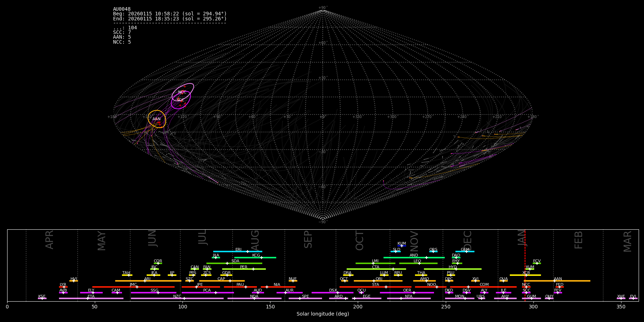The image size is (644, 322).
Task: Click the PER shower label in timeline
Action: (244, 267)
